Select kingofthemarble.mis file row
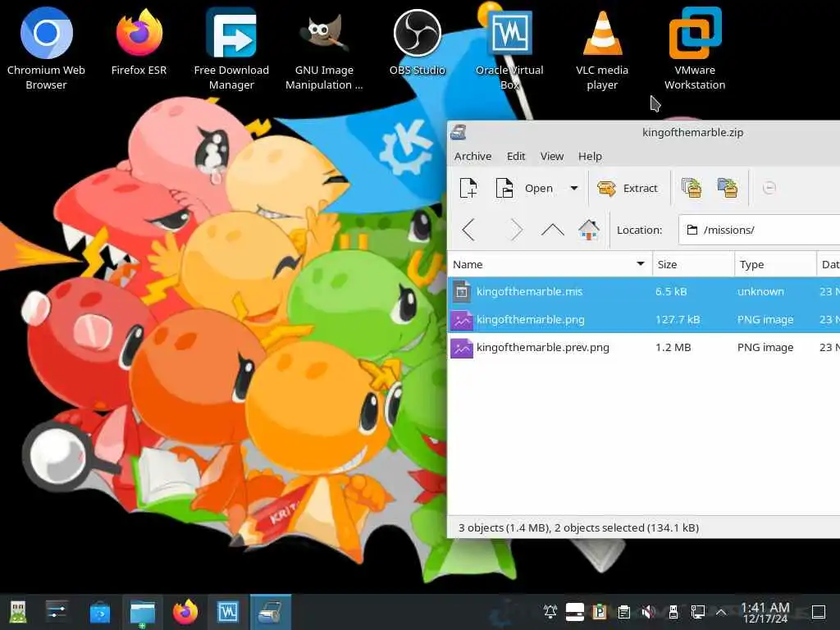 pos(643,291)
